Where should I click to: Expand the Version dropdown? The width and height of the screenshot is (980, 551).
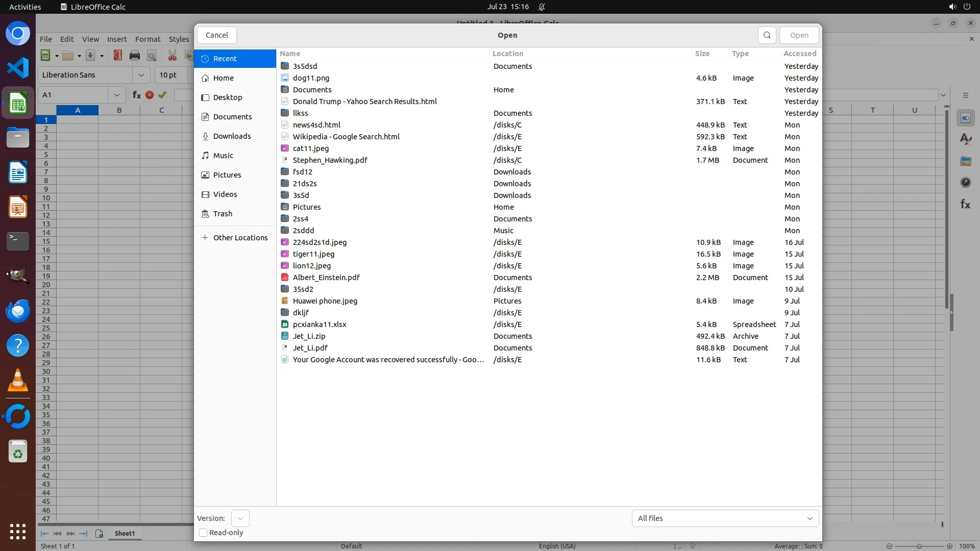pos(240,518)
